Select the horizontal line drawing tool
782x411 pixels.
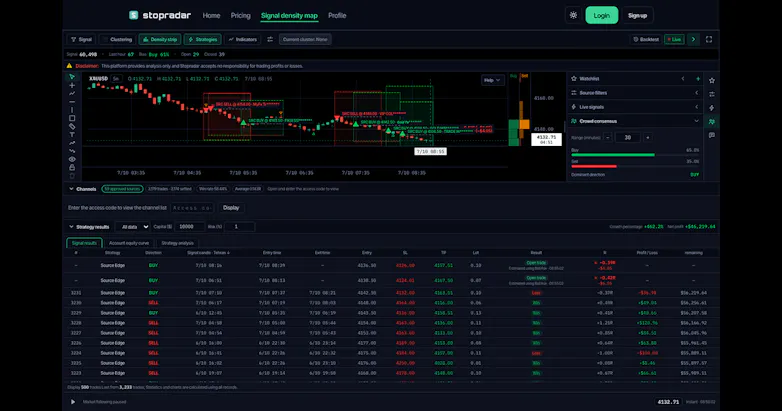point(72,102)
